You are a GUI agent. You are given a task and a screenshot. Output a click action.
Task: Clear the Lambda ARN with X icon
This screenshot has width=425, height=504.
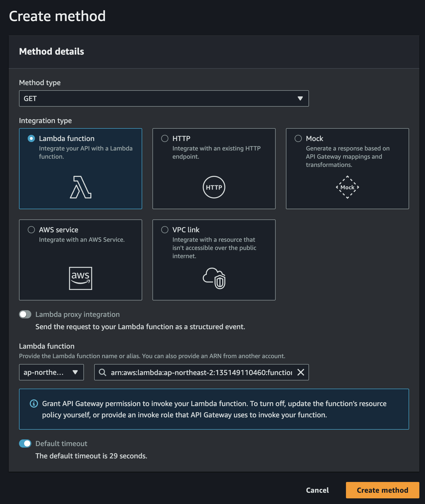click(301, 372)
